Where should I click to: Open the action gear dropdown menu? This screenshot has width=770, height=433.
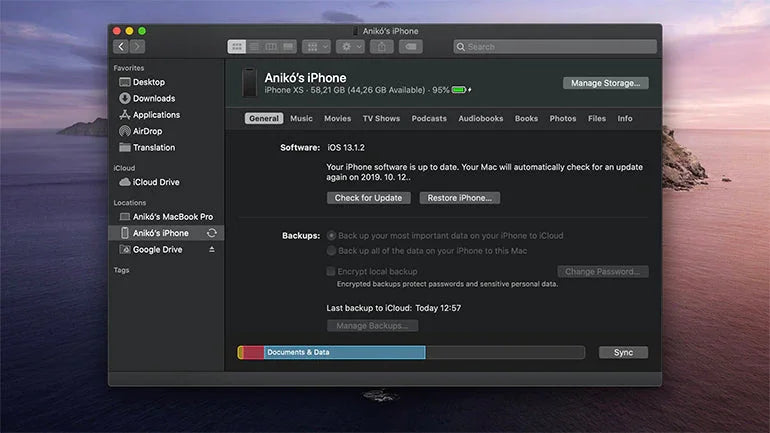[x=350, y=47]
